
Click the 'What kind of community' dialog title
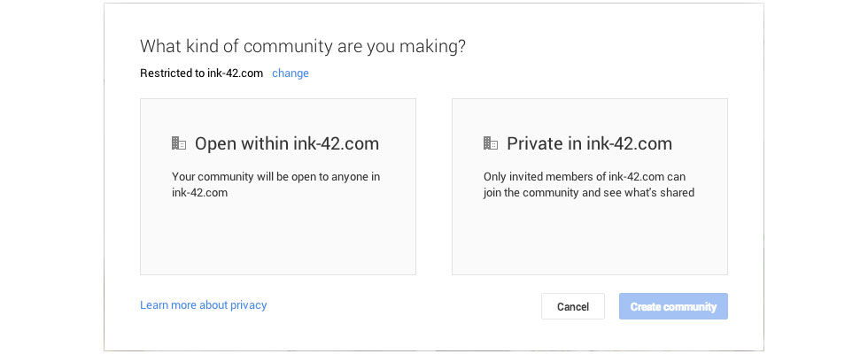point(303,46)
